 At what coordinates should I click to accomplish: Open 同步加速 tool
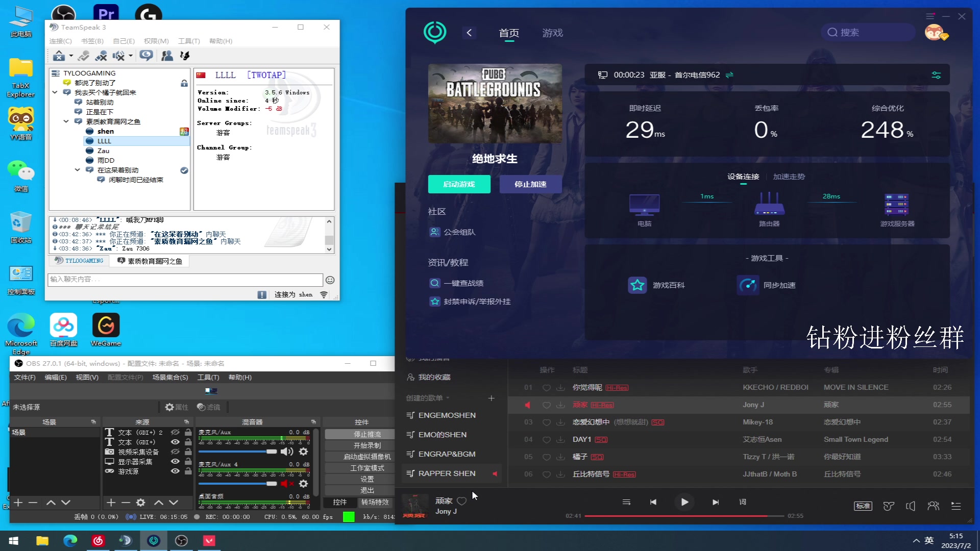(766, 285)
